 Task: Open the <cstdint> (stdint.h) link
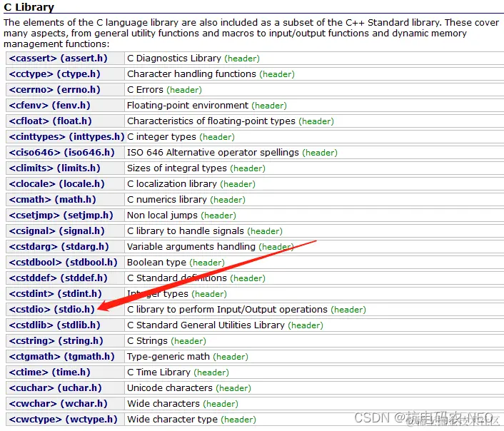(55, 294)
